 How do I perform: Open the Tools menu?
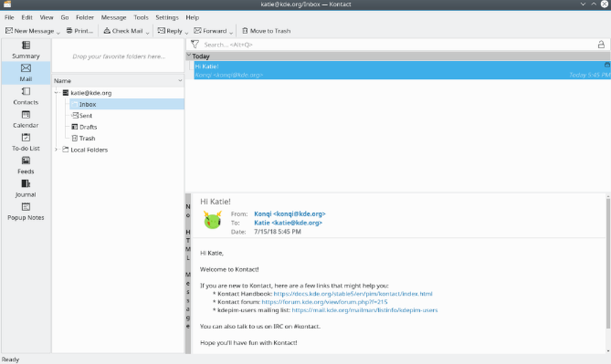[x=141, y=17]
